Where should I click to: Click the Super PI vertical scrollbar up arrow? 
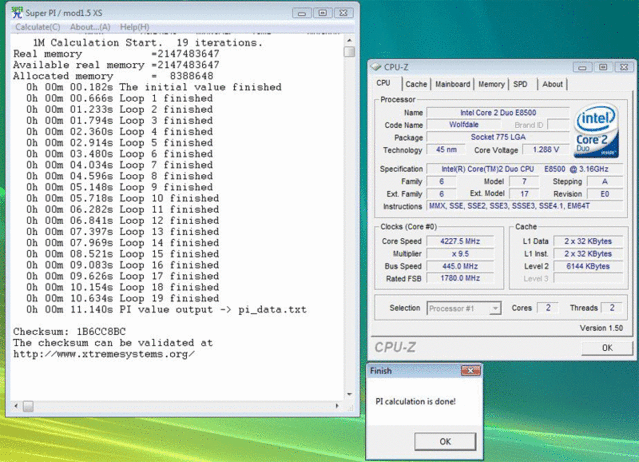pyautogui.click(x=349, y=40)
